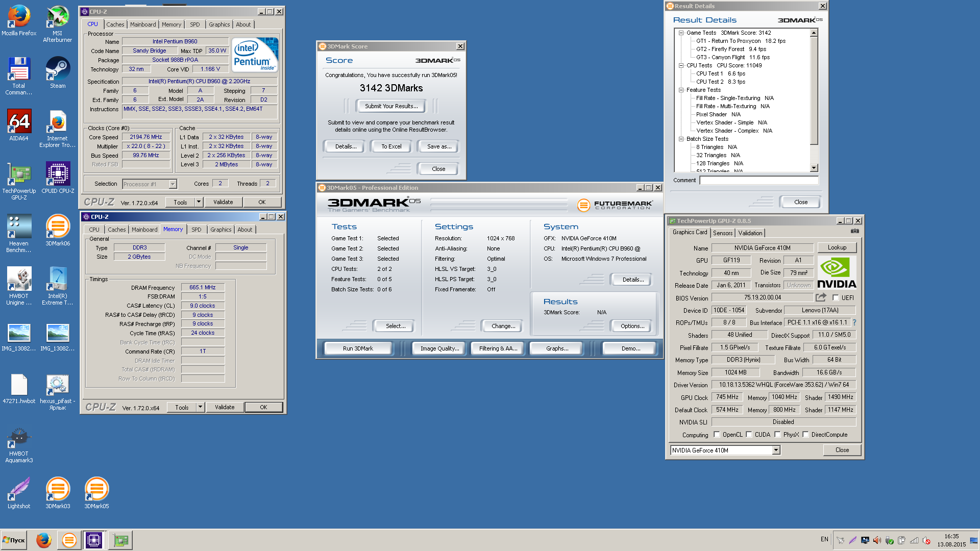
Task: Collapse Game Tests tree node
Action: coord(681,33)
